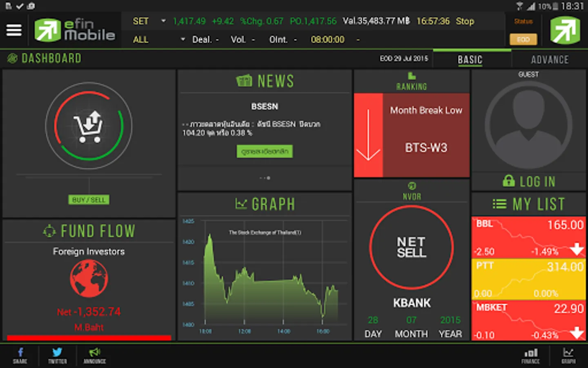The height and width of the screenshot is (368, 588).
Task: Tap the NET SELL circle
Action: [x=412, y=247]
